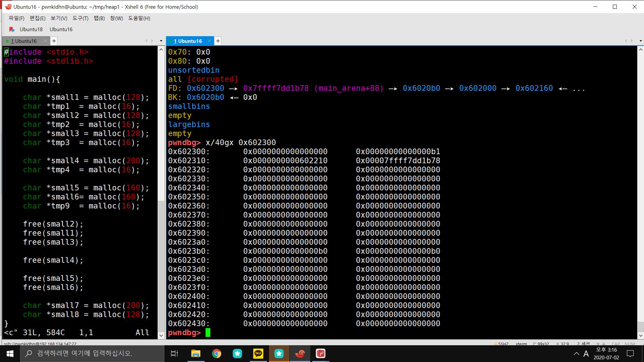
Task: Click the FD address 0x602300 in unsortedbin
Action: [205, 88]
